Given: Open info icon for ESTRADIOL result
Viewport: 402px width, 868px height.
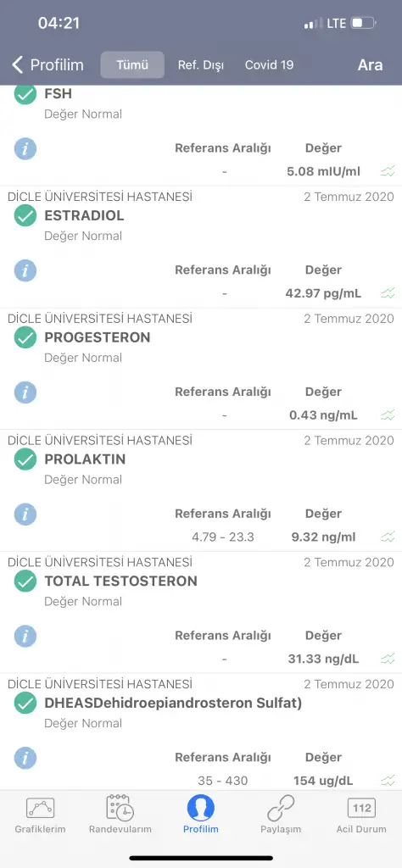Looking at the screenshot, I should tap(25, 270).
